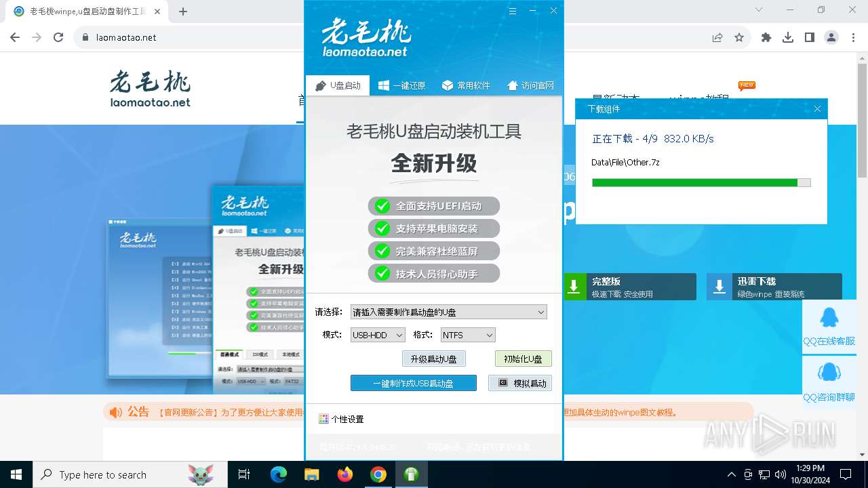Go back in Chrome
The height and width of the screenshot is (488, 868).
click(x=15, y=37)
